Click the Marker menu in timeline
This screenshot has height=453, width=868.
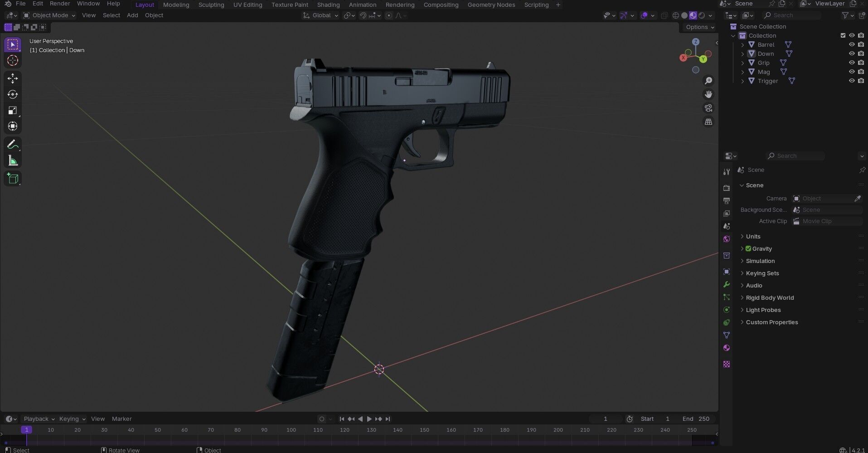point(121,419)
